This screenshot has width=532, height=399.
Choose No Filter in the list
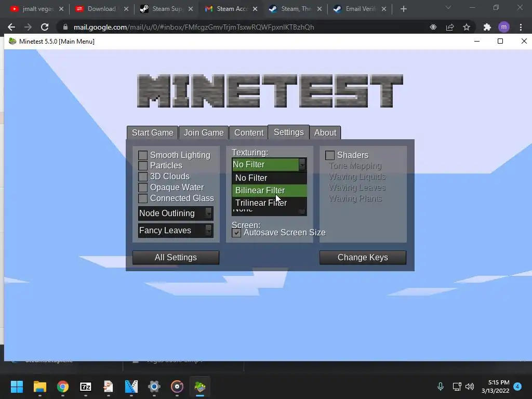269,178
